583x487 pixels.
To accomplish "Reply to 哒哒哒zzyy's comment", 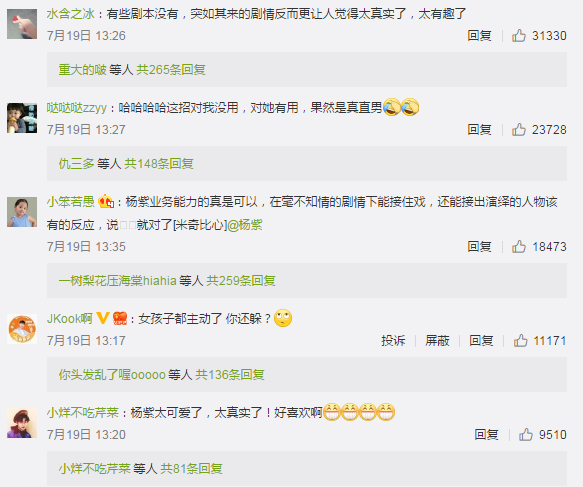I will [479, 130].
